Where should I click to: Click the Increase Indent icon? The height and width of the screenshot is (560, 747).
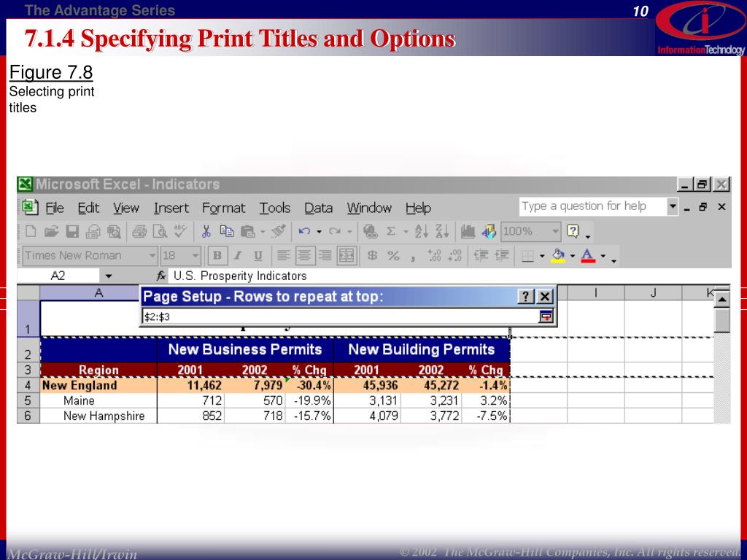coord(502,256)
